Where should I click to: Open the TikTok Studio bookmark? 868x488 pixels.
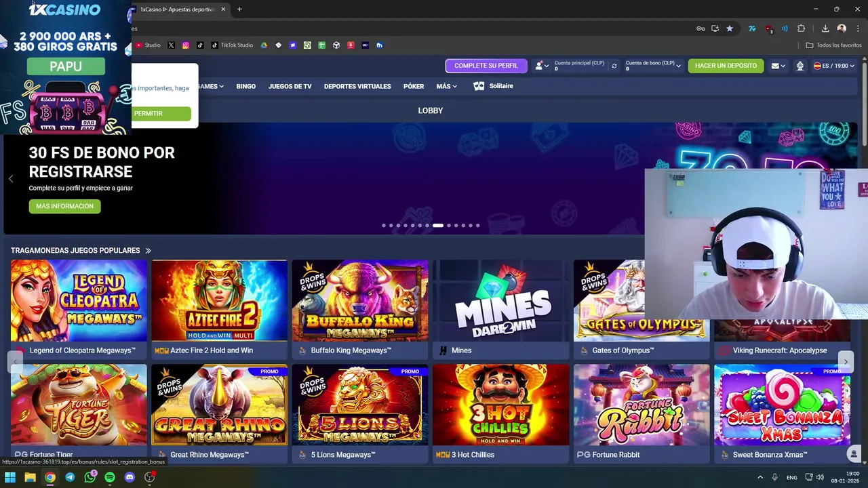232,45
